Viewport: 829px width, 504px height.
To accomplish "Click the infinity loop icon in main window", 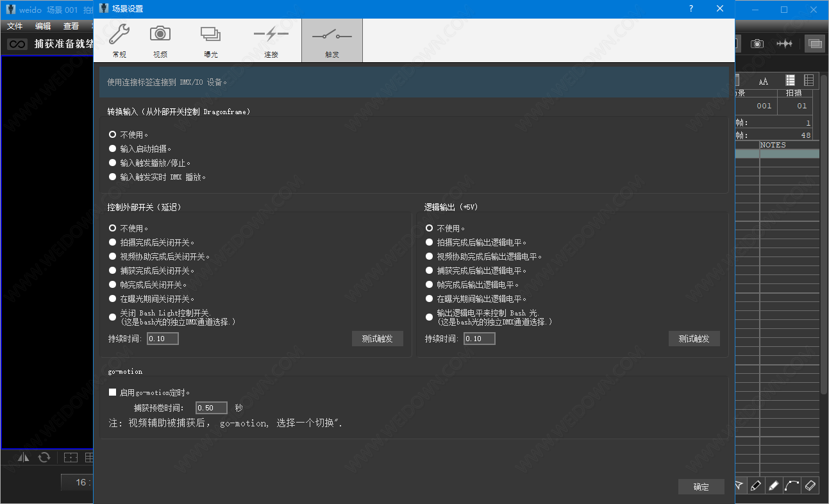I will coord(17,44).
